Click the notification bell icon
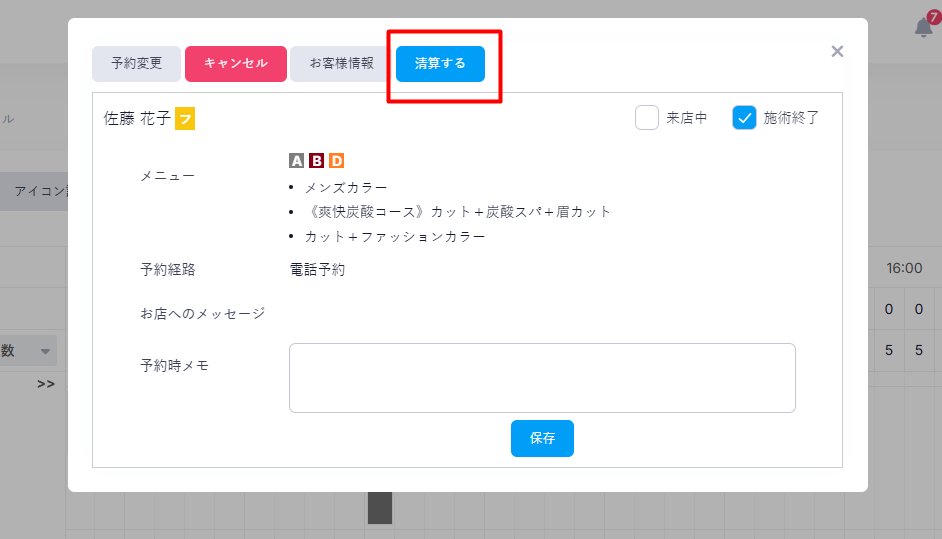Image resolution: width=942 pixels, height=539 pixels. click(923, 28)
